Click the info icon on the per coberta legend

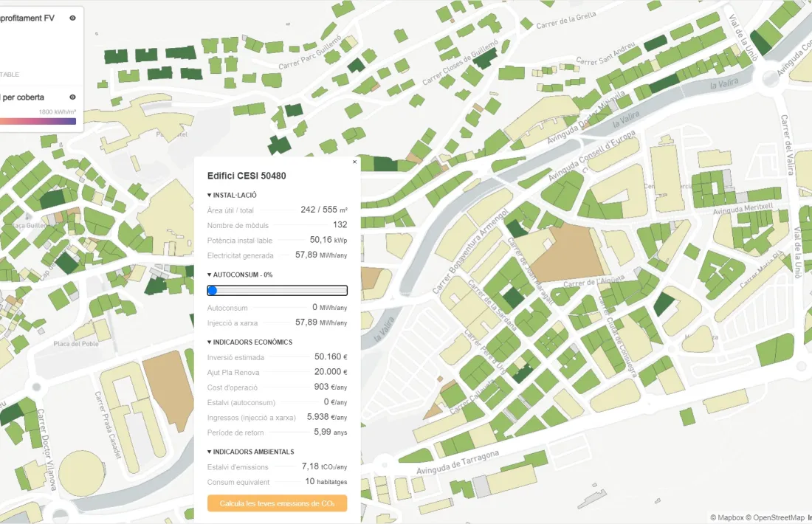coord(72,97)
